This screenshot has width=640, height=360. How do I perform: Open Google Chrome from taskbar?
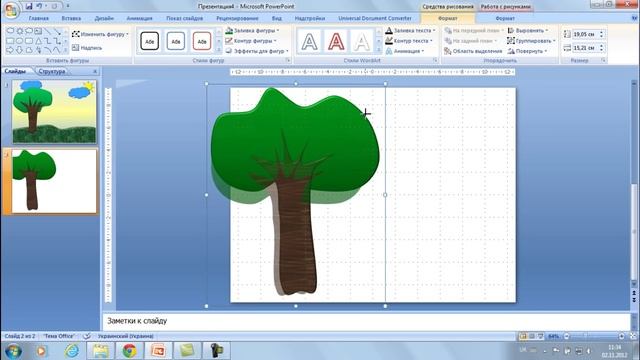click(129, 351)
